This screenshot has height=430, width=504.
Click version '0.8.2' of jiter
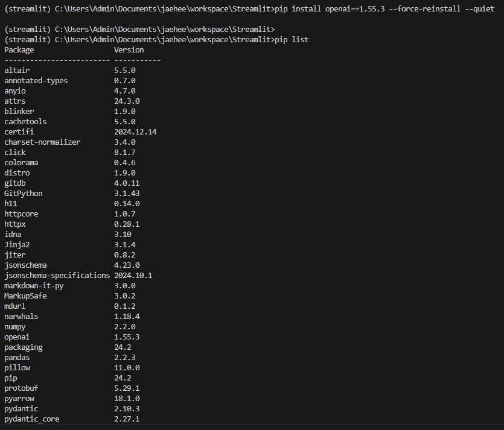[125, 255]
